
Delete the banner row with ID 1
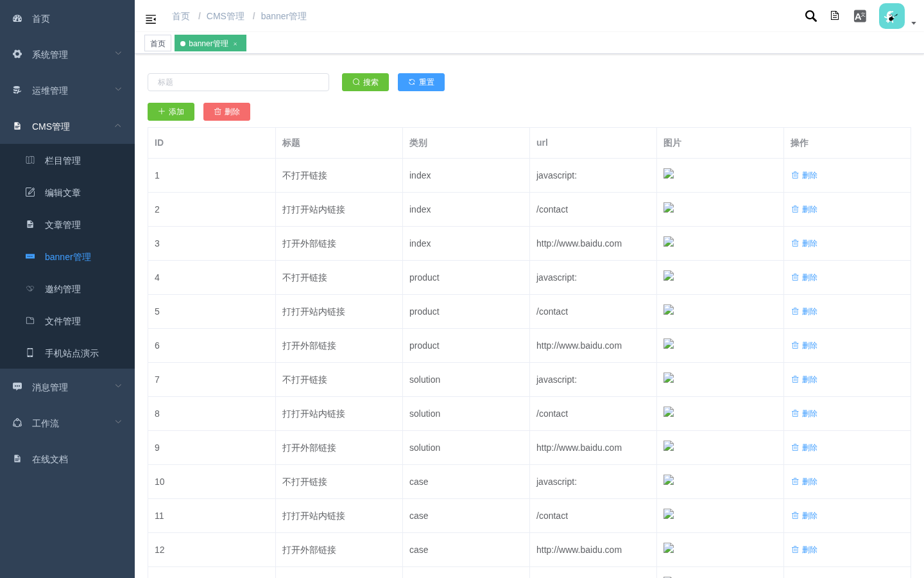[805, 175]
